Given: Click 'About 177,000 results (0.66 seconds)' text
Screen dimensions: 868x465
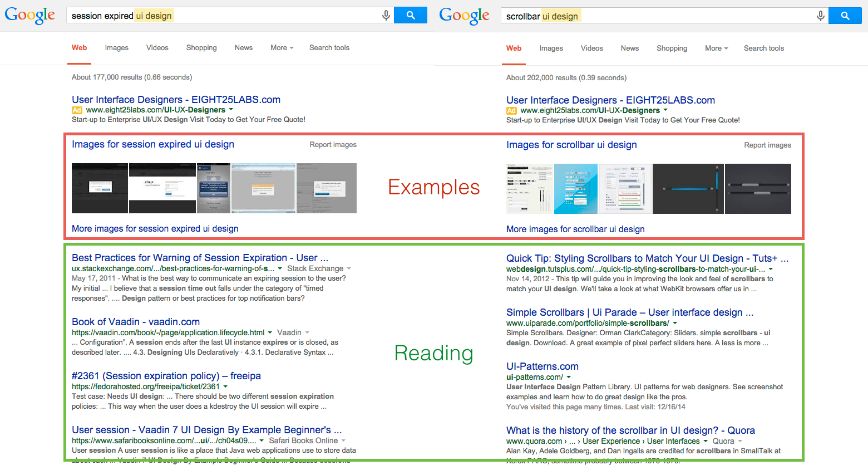Looking at the screenshot, I should click(x=132, y=77).
